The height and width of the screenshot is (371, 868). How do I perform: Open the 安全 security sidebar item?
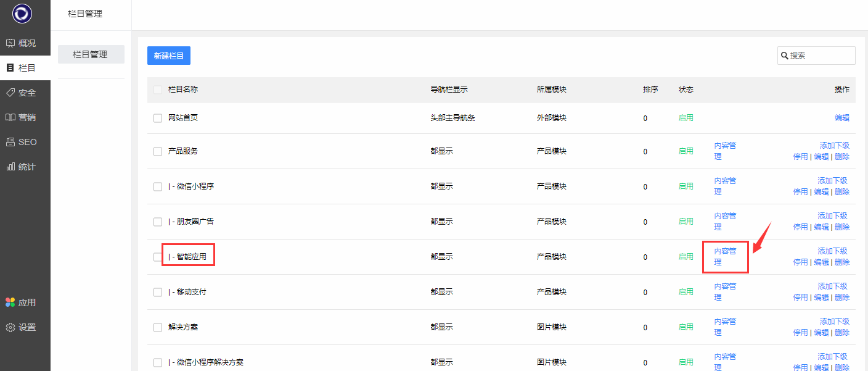coord(25,93)
